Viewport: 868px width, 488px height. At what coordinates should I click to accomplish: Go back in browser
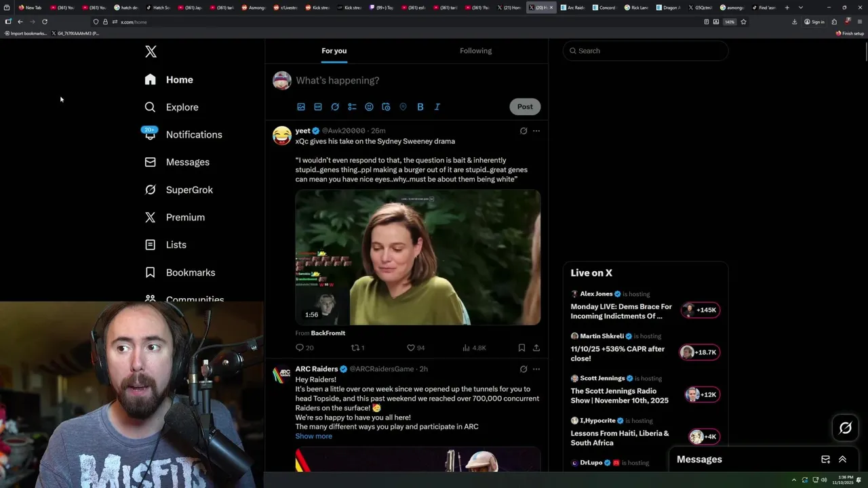[x=20, y=22]
